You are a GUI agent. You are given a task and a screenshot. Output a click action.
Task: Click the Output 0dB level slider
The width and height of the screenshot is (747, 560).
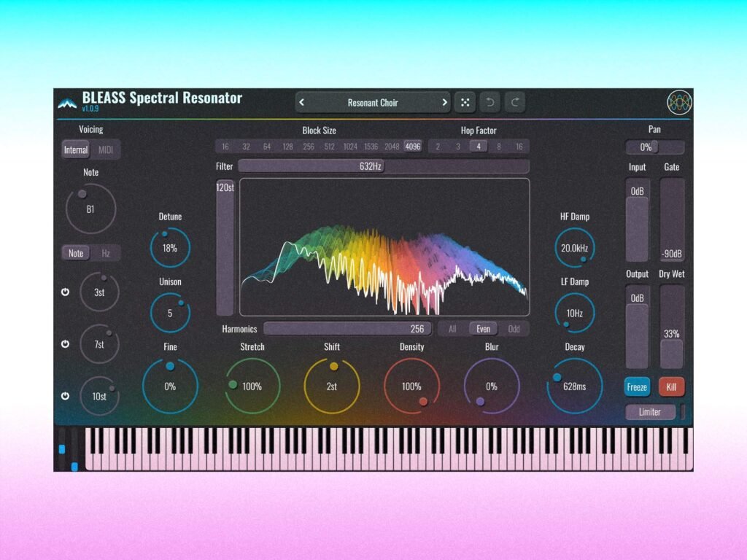(x=637, y=327)
